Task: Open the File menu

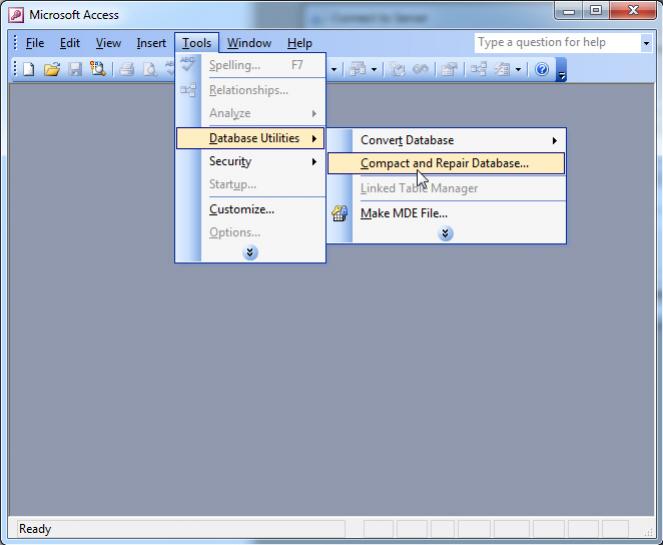Action: (x=35, y=43)
